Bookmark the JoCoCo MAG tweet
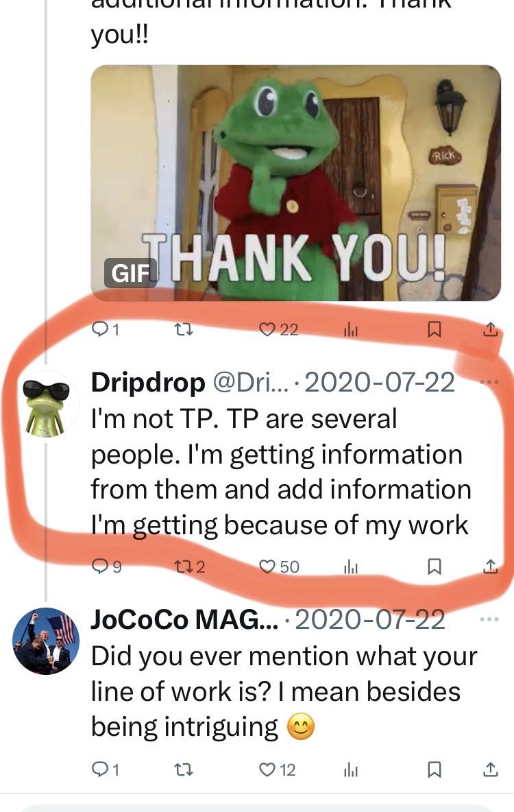The height and width of the screenshot is (812, 514). click(435, 770)
